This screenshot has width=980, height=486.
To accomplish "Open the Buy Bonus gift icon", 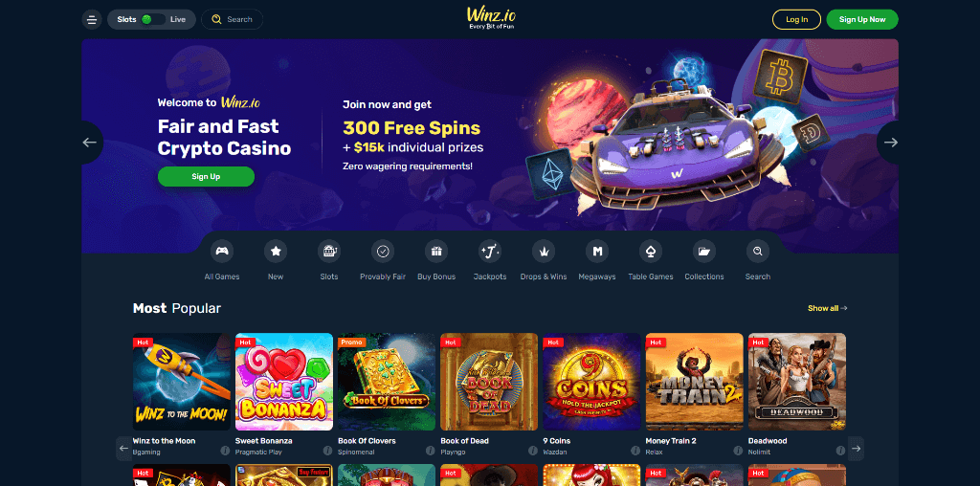I will 436,251.
